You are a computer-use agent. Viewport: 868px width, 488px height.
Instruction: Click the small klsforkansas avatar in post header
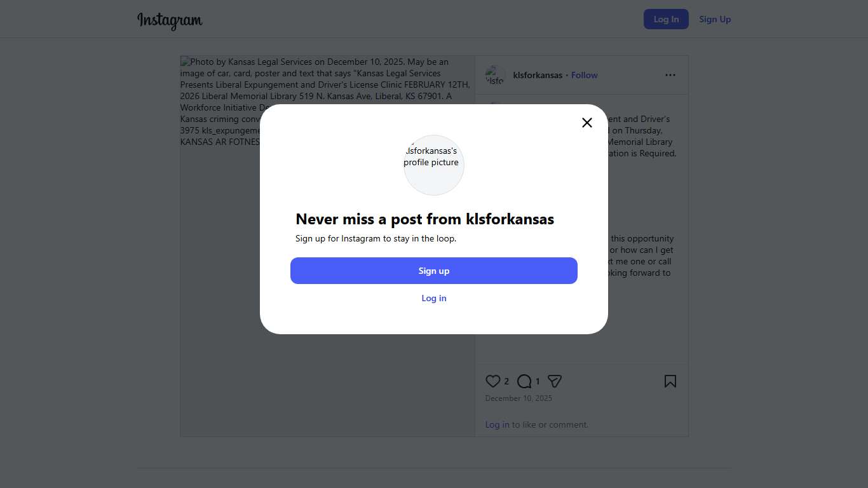click(x=495, y=75)
